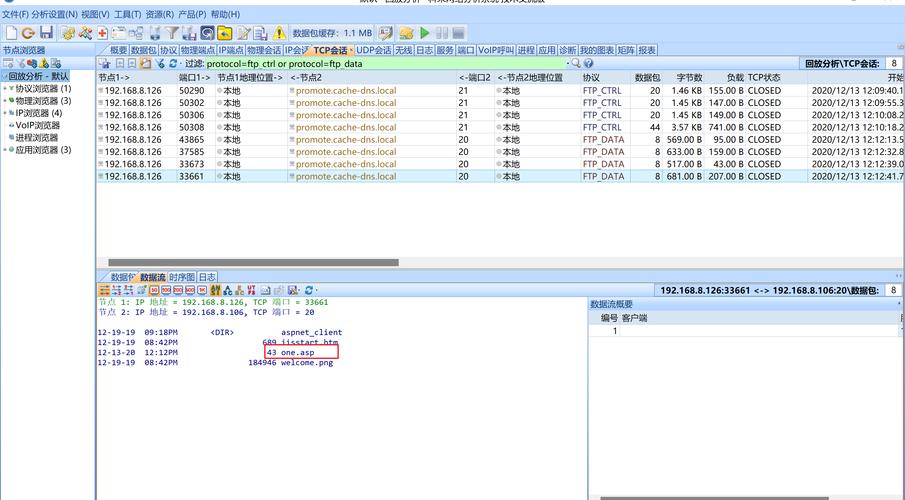Switch to the UDP会话 tab
Viewport: 905px width, 500px height.
click(374, 50)
